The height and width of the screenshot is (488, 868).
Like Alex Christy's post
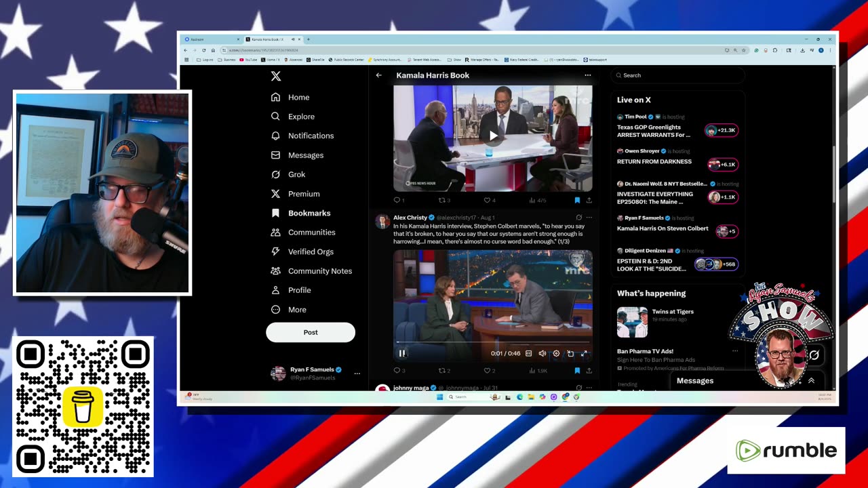(x=489, y=371)
